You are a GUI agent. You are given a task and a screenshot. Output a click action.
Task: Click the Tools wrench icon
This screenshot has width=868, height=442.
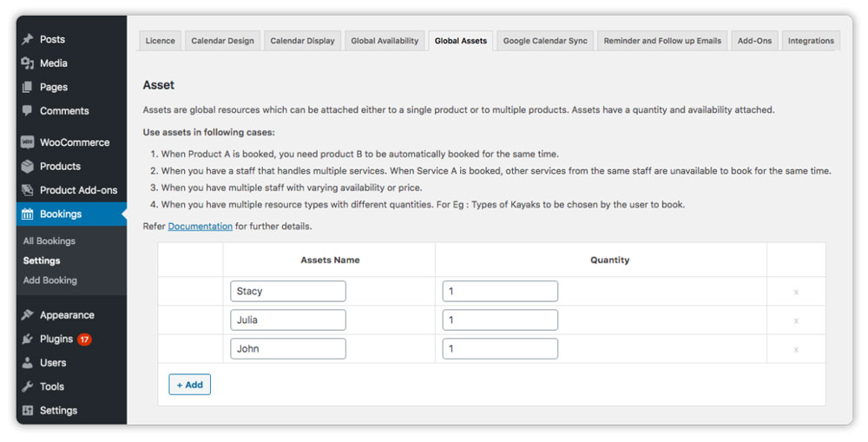click(27, 386)
